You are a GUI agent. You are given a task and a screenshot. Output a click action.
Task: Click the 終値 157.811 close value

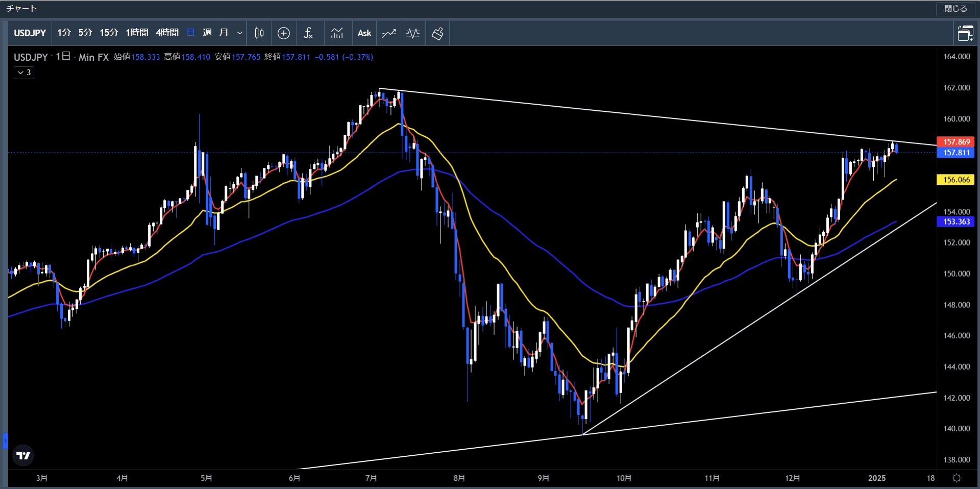[x=287, y=57]
